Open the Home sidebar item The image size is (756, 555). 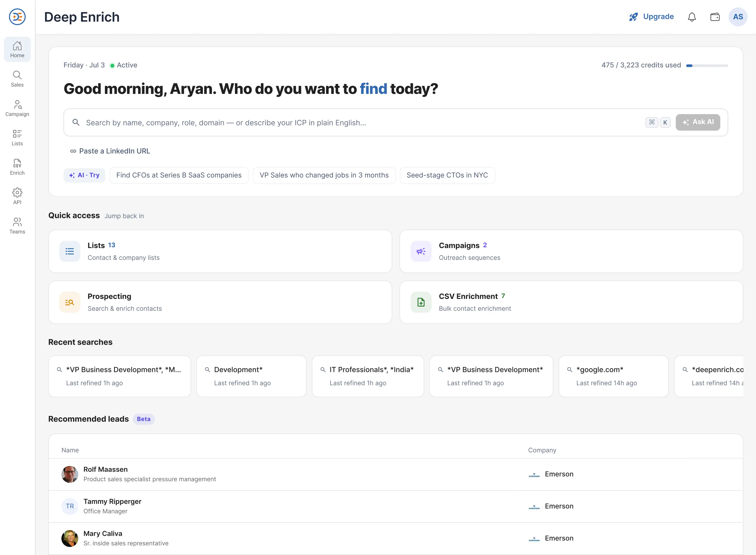pos(17,49)
